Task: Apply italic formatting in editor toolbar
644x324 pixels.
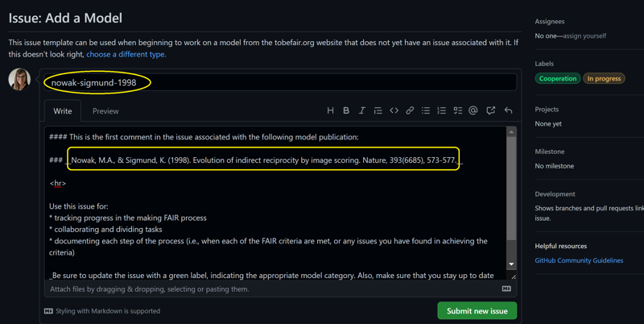Action: [x=361, y=110]
